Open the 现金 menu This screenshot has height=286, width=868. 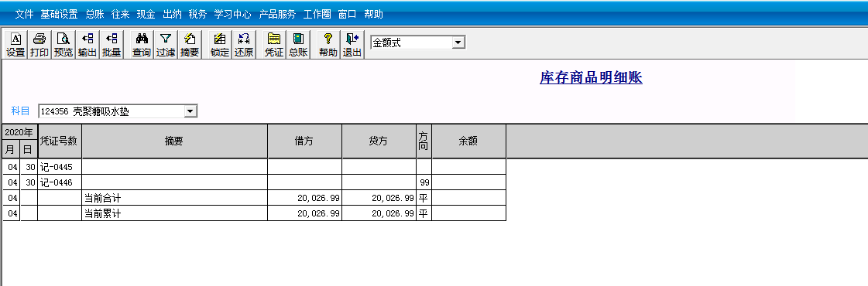pyautogui.click(x=146, y=15)
